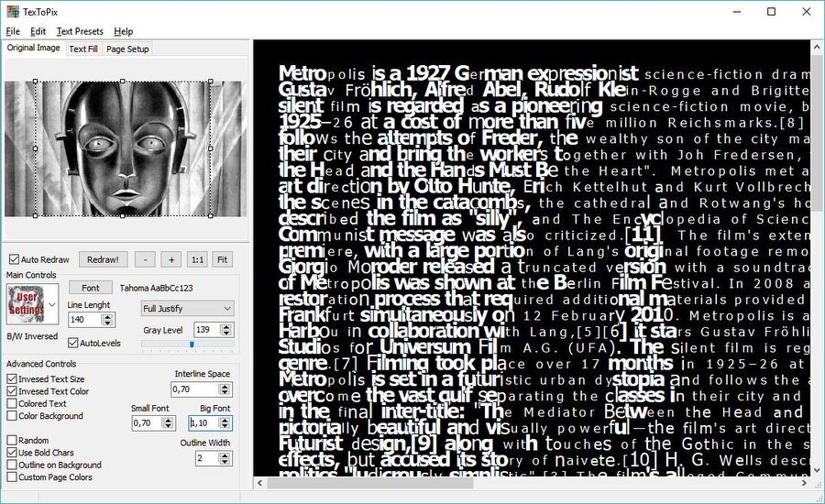Click the preview scroll left arrow
This screenshot has height=504, width=825.
[259, 482]
